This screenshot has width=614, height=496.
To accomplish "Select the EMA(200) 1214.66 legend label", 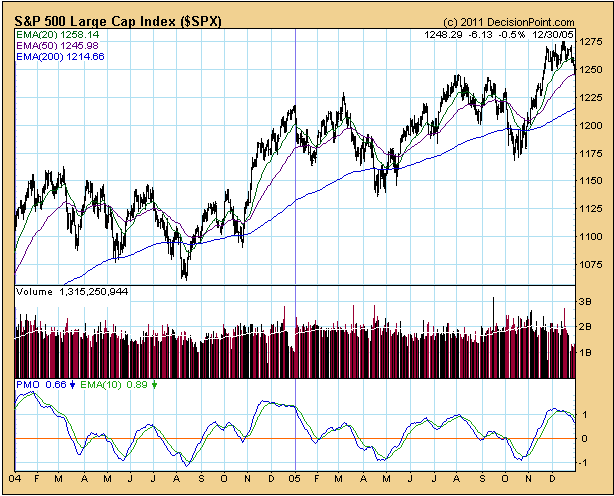I will [61, 58].
